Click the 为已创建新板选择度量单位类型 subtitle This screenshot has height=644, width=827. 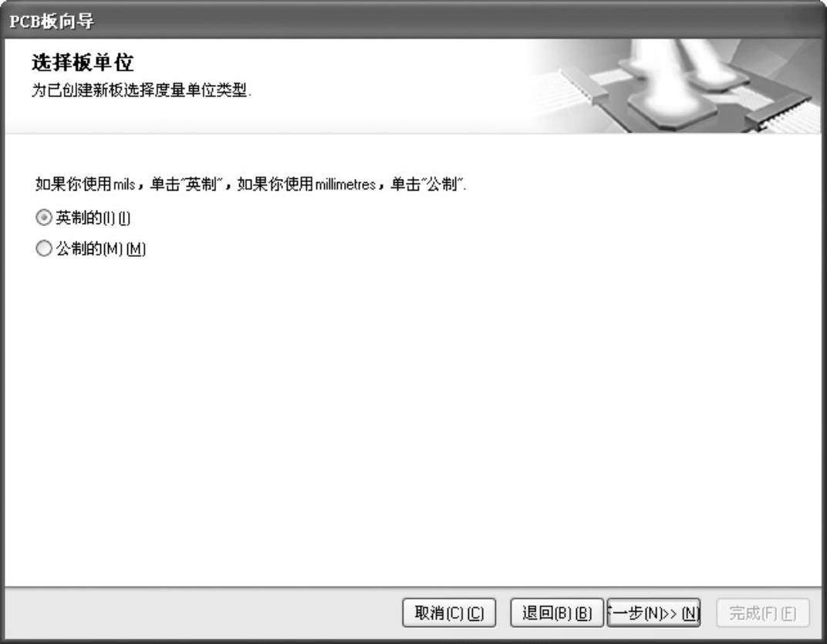pyautogui.click(x=141, y=90)
